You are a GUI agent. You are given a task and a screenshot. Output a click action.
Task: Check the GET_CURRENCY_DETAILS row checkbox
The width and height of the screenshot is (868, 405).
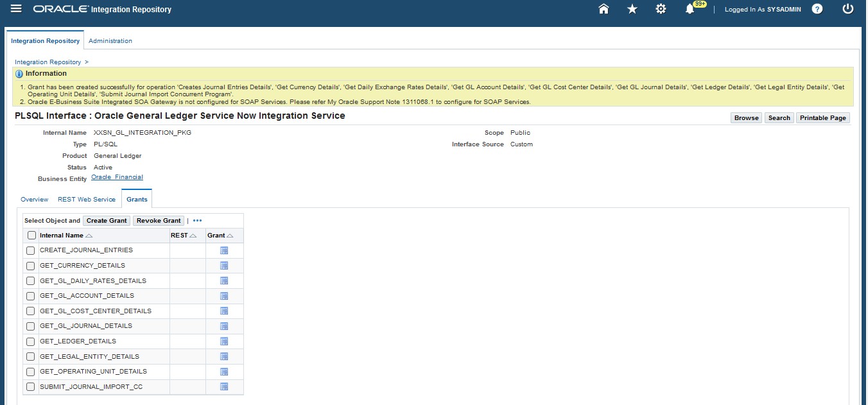(x=30, y=266)
